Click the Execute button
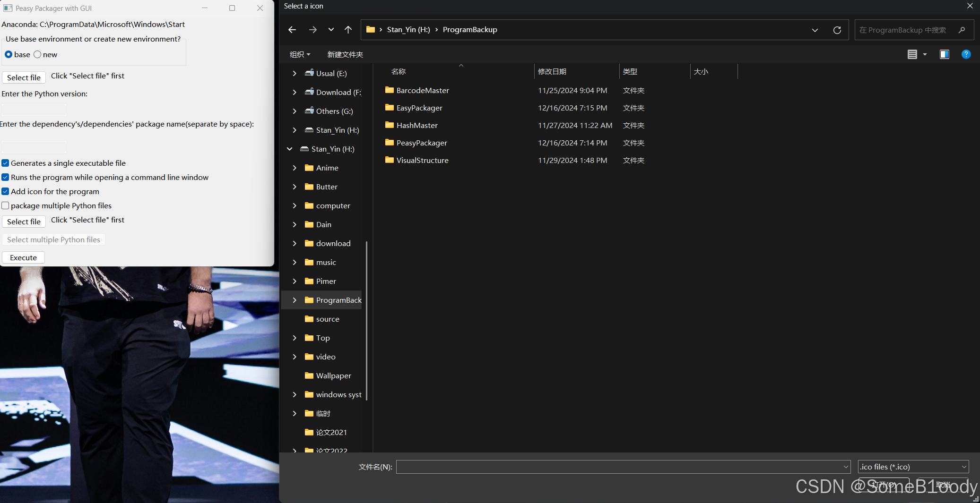Screen dimensions: 980x503 point(23,257)
